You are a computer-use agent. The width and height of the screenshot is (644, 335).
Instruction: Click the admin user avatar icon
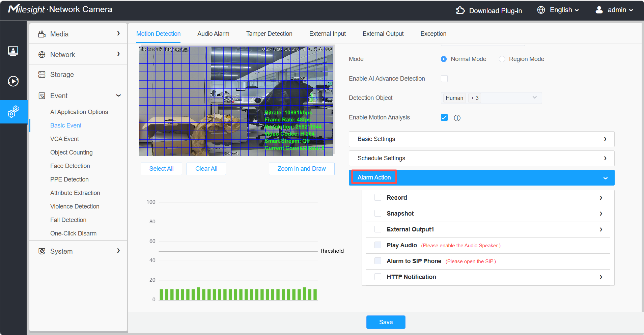[599, 10]
